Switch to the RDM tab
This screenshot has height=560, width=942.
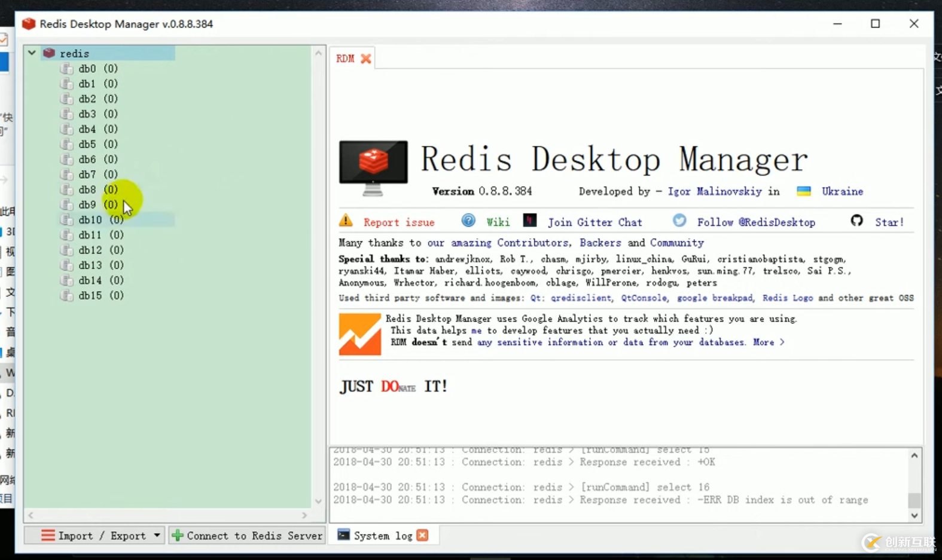345,59
